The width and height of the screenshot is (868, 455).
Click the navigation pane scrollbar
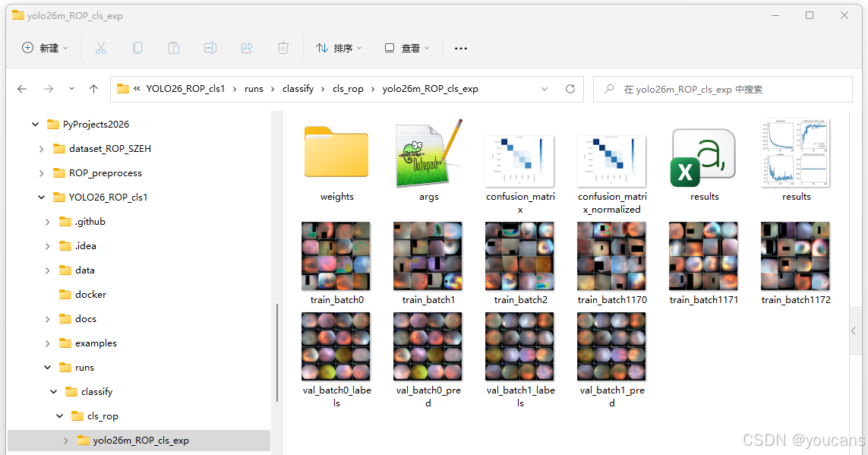[x=277, y=352]
